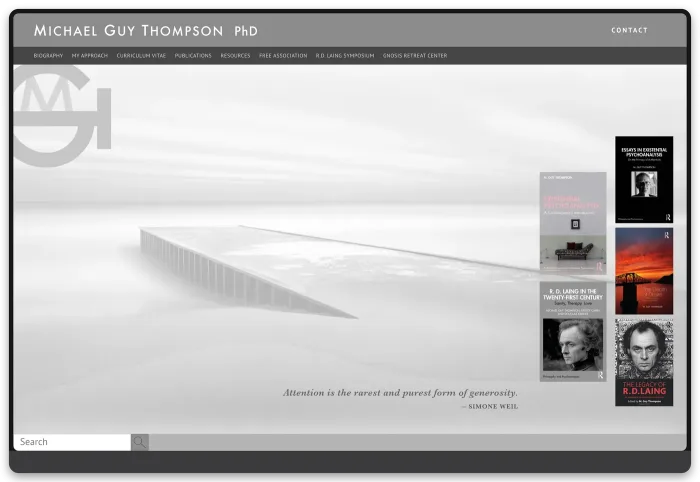Image resolution: width=700 pixels, height=482 pixels.
Task: Open the Publications menu
Action: [193, 56]
